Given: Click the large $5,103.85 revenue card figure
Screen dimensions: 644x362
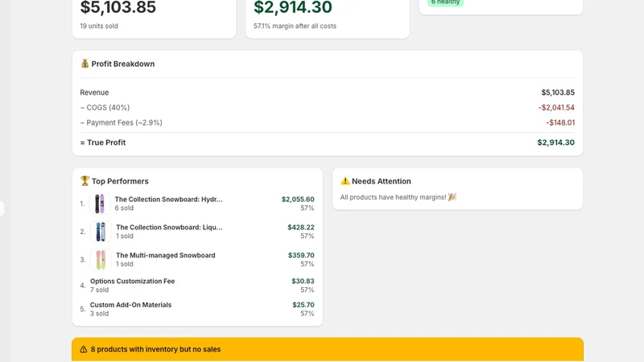Looking at the screenshot, I should point(118,7).
